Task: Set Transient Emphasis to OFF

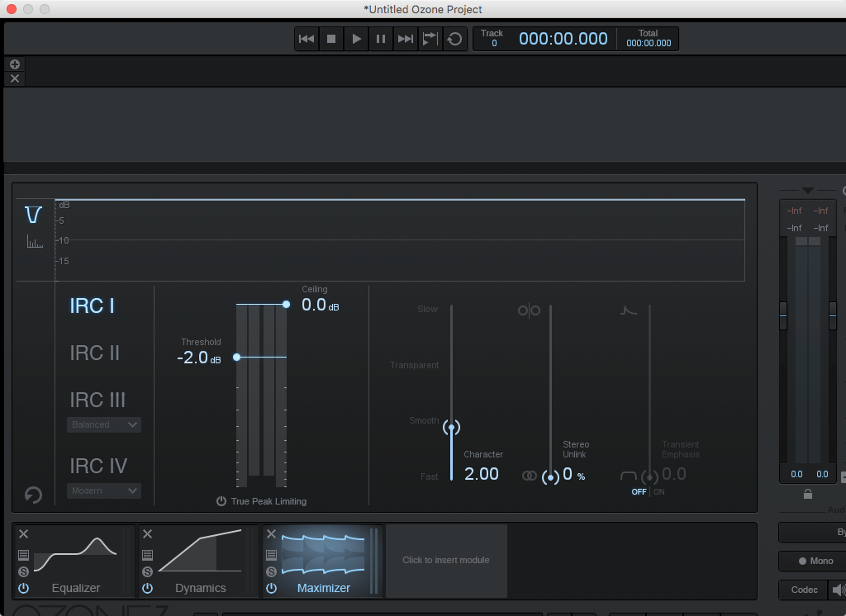Action: click(639, 492)
